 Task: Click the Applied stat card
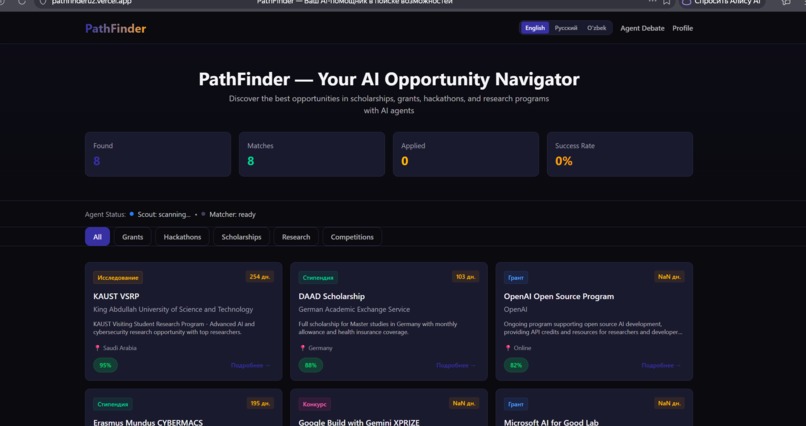point(466,154)
